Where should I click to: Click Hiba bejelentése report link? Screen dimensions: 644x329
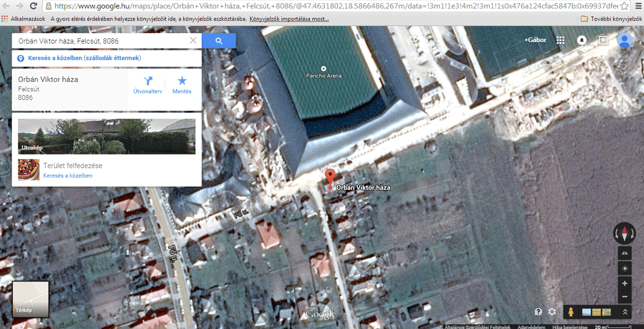point(570,326)
